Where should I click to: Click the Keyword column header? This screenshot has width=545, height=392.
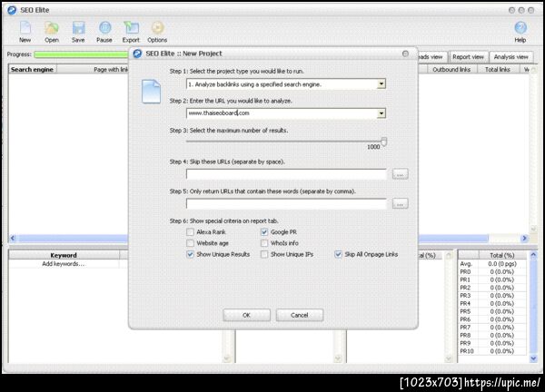point(64,255)
